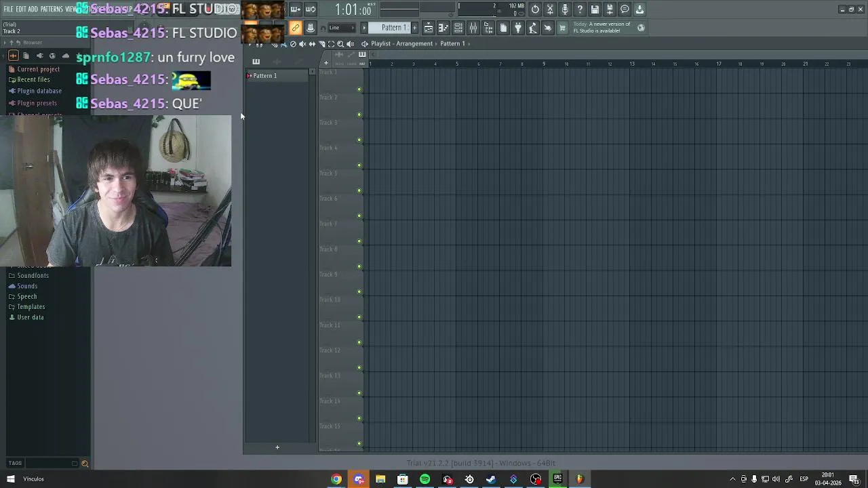Mute Track 14 via its green dot

[x=359, y=418]
